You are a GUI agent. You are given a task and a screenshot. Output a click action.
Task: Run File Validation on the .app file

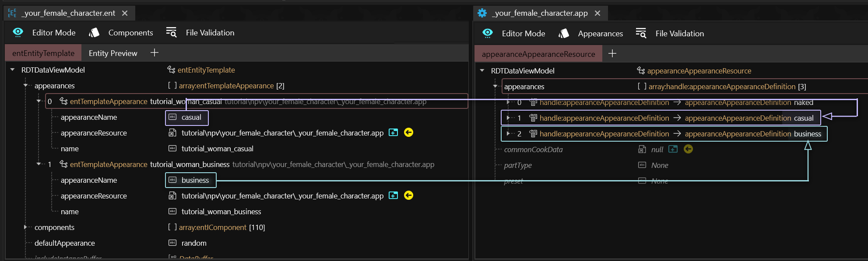pyautogui.click(x=670, y=34)
